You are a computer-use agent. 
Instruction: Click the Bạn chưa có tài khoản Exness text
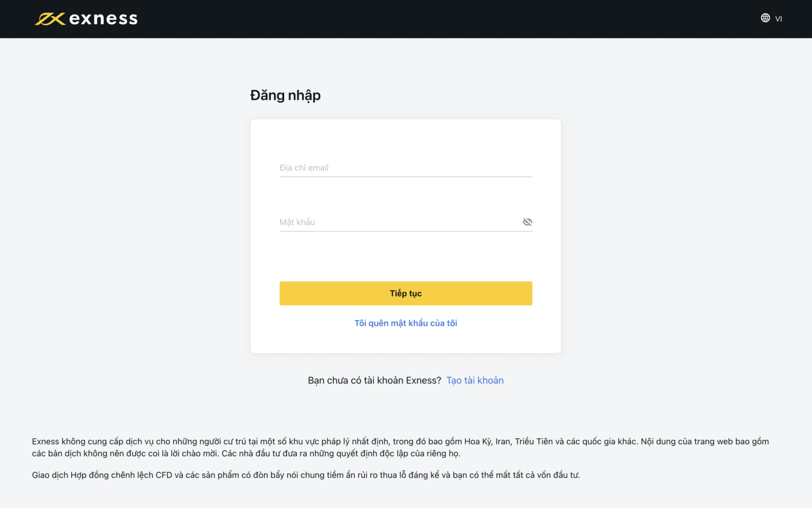(x=374, y=380)
